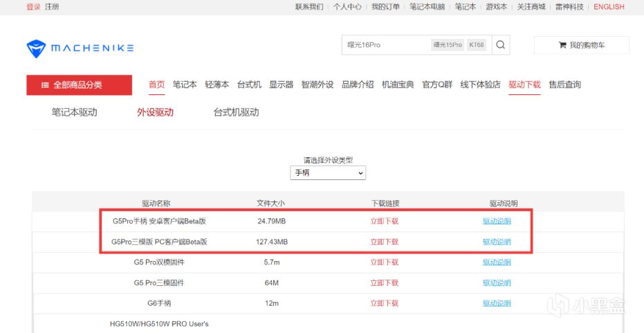Open 雷神科技 in the top bar
This screenshot has height=333, width=644.
pos(569,7)
